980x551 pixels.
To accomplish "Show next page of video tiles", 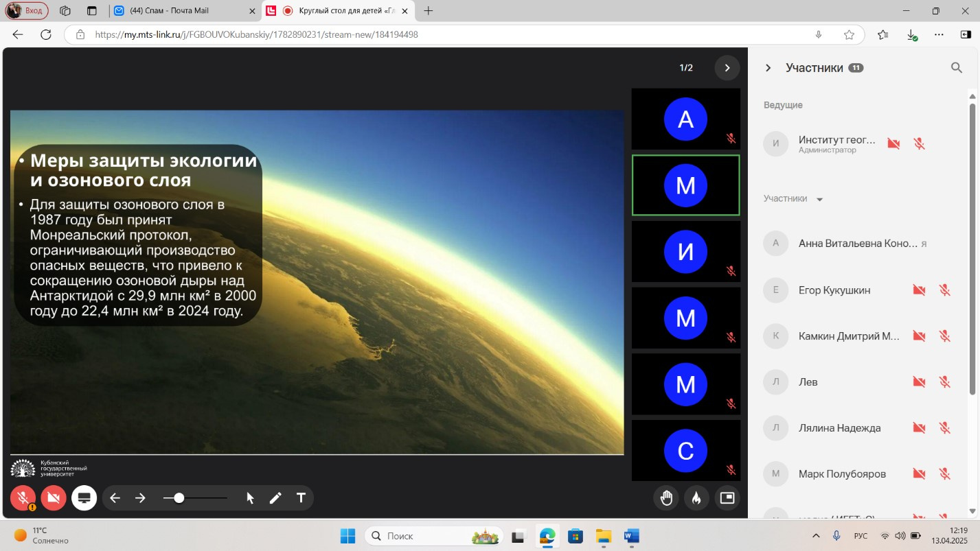I will point(727,67).
